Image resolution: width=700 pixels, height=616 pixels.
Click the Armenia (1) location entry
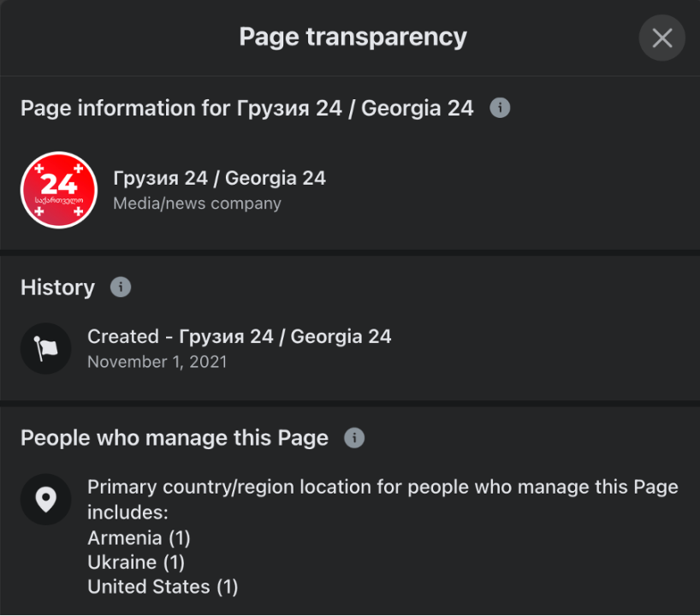tap(139, 538)
